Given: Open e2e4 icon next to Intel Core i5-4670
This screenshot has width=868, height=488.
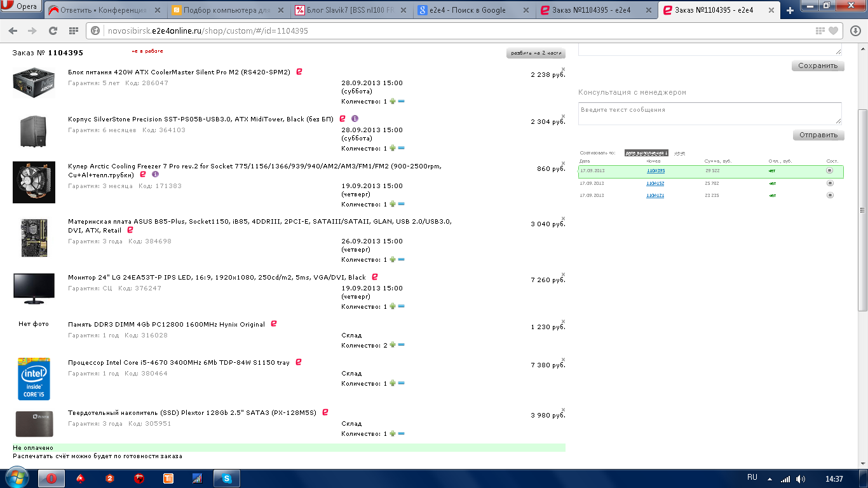Looking at the screenshot, I should coord(299,362).
